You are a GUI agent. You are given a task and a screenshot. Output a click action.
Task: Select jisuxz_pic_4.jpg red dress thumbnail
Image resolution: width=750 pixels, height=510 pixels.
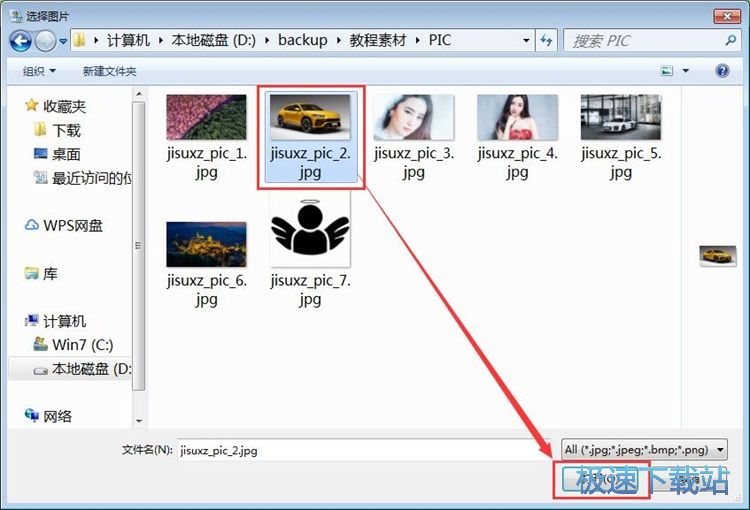click(517, 117)
